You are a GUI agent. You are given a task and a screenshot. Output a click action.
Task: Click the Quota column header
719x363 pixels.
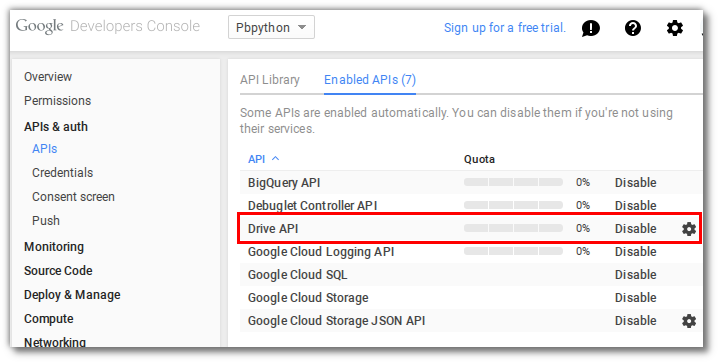(479, 159)
